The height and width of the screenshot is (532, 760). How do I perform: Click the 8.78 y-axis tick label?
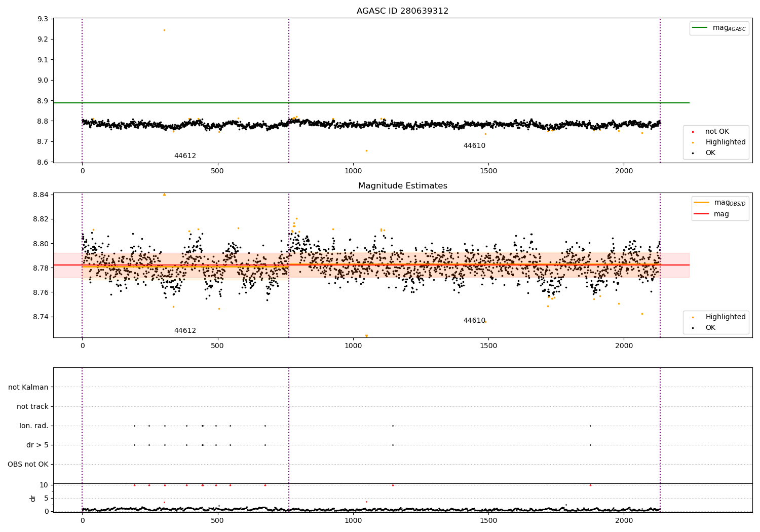41,268
